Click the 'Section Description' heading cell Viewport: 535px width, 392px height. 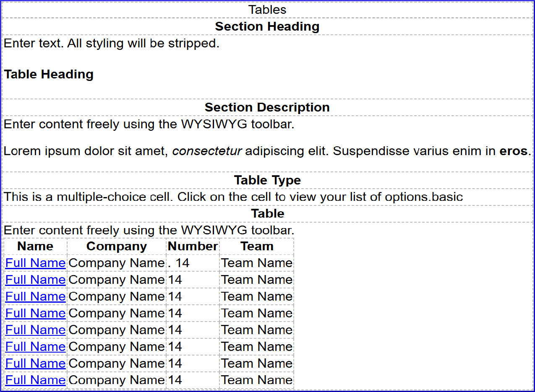[267, 107]
